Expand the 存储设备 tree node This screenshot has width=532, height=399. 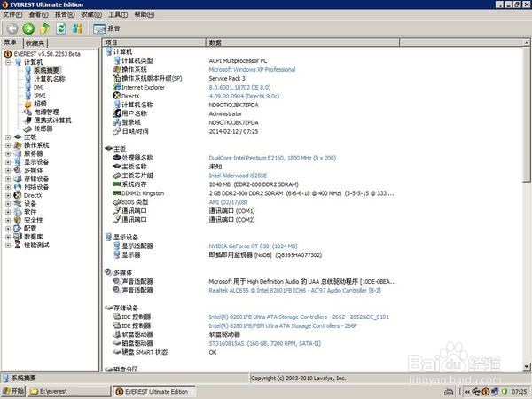(x=8, y=178)
